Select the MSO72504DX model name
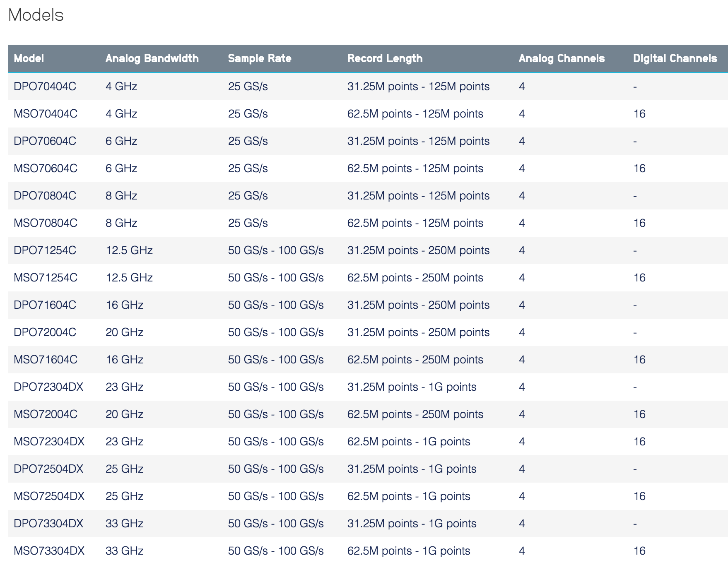Image resolution: width=728 pixels, height=577 pixels. click(x=49, y=496)
